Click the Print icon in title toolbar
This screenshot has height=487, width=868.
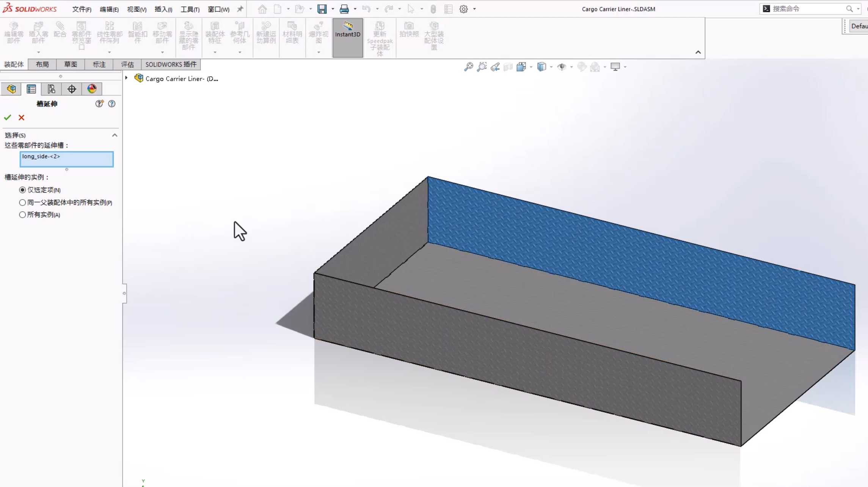click(x=344, y=9)
